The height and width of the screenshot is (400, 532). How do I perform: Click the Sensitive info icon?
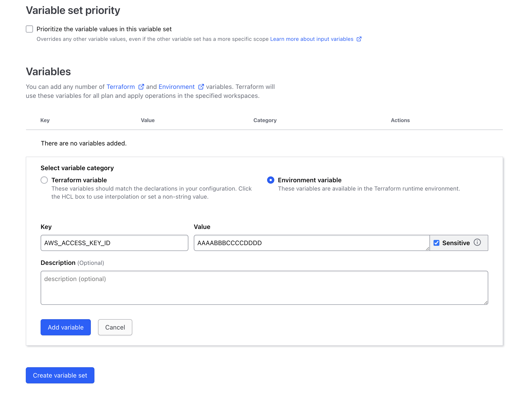click(x=477, y=242)
